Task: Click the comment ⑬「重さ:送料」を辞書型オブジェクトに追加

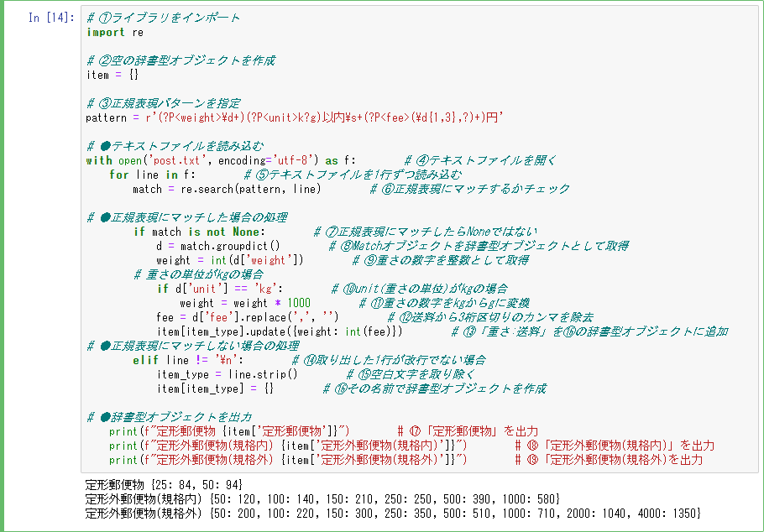Action: (x=589, y=331)
